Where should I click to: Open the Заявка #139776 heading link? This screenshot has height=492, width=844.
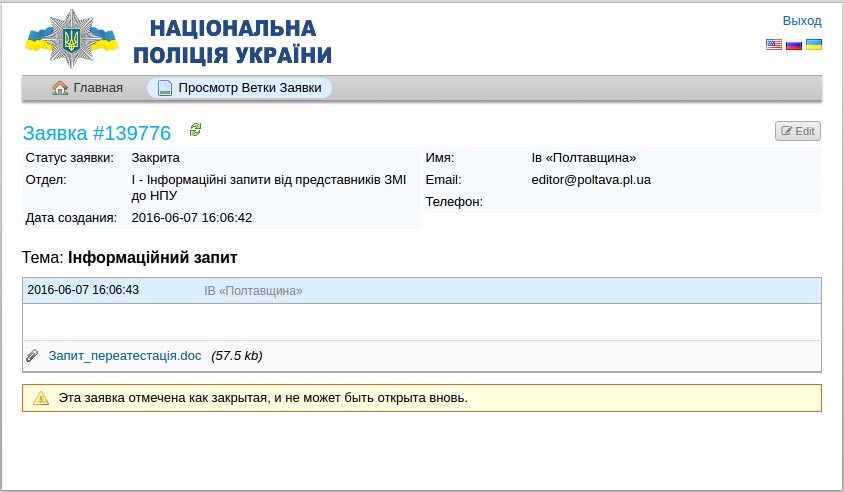pos(97,133)
